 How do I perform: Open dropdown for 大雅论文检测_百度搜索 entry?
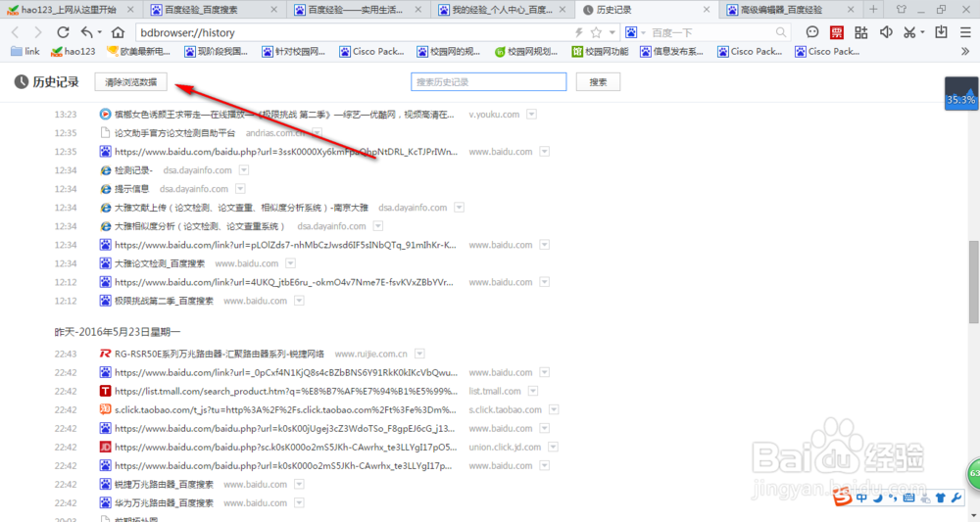(291, 263)
